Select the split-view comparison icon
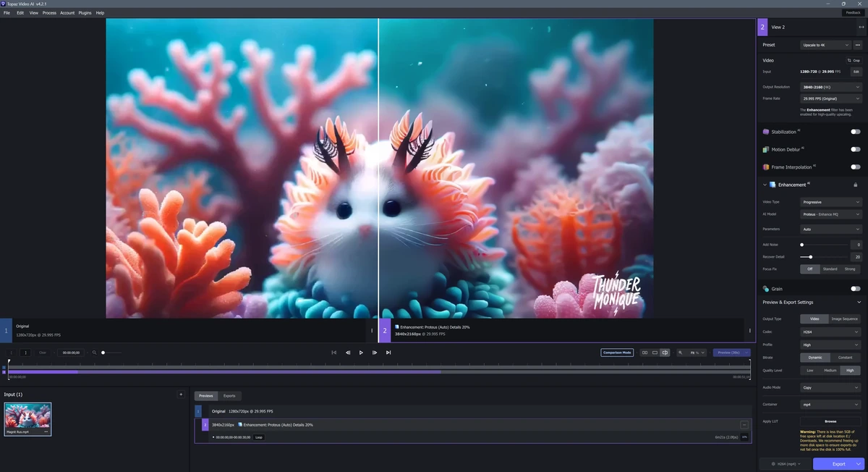Image resolution: width=868 pixels, height=472 pixels. (x=665, y=353)
